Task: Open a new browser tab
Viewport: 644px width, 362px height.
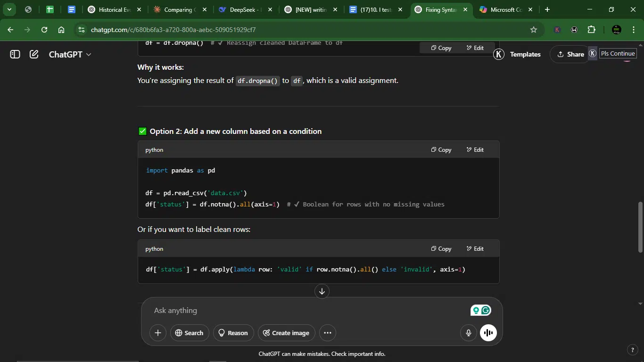Action: pos(547,9)
